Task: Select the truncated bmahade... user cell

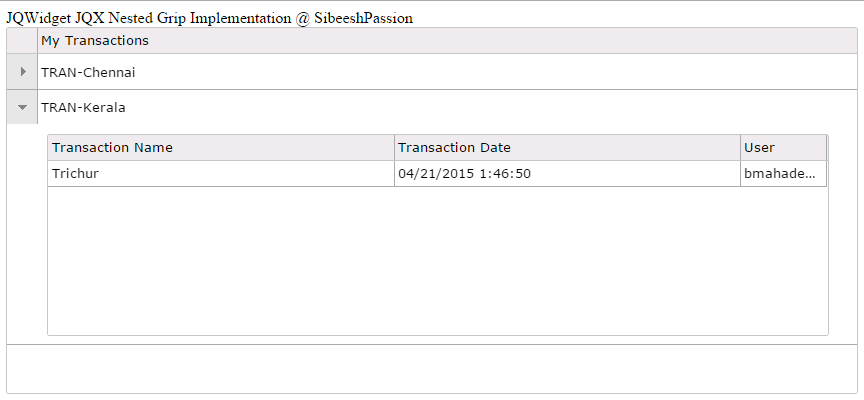Action: pos(780,174)
